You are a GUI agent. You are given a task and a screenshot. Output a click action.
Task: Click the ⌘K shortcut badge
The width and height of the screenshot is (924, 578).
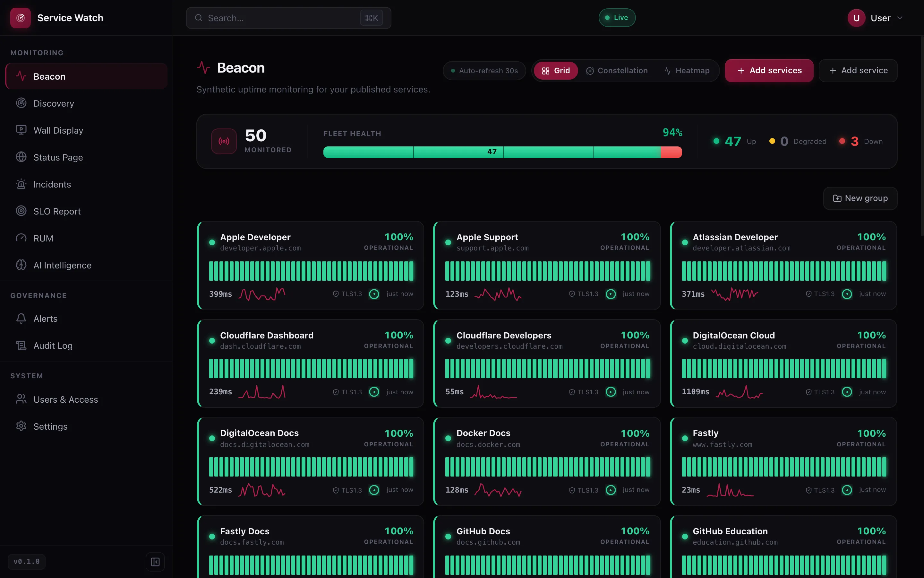click(x=372, y=18)
